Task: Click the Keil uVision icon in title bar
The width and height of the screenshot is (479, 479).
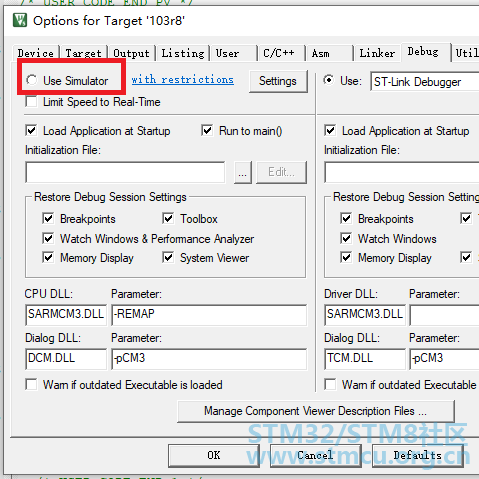Action: tap(20, 20)
